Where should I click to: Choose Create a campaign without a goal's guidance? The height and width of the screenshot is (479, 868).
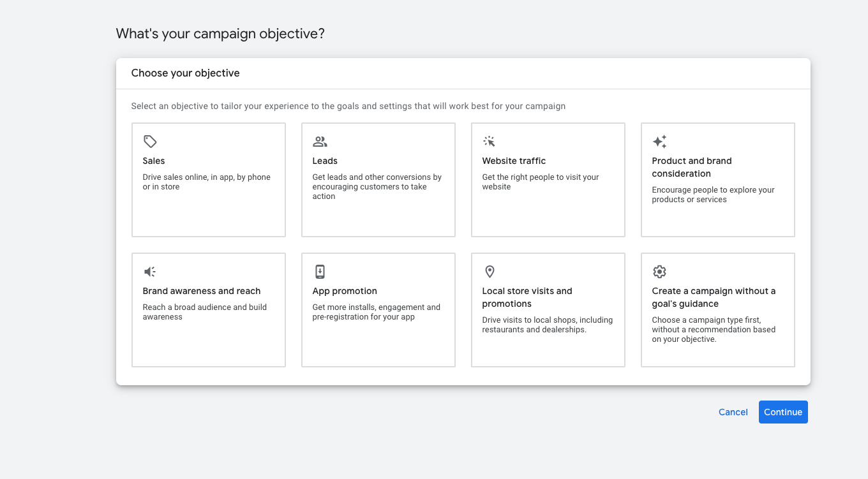tap(714, 297)
